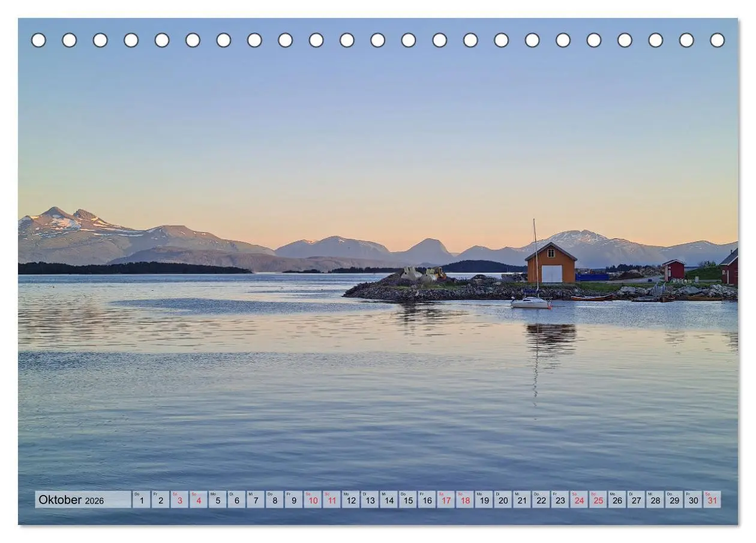Select day 22 (Do) cell
Viewport: 756px width, 543px height.
[541, 500]
